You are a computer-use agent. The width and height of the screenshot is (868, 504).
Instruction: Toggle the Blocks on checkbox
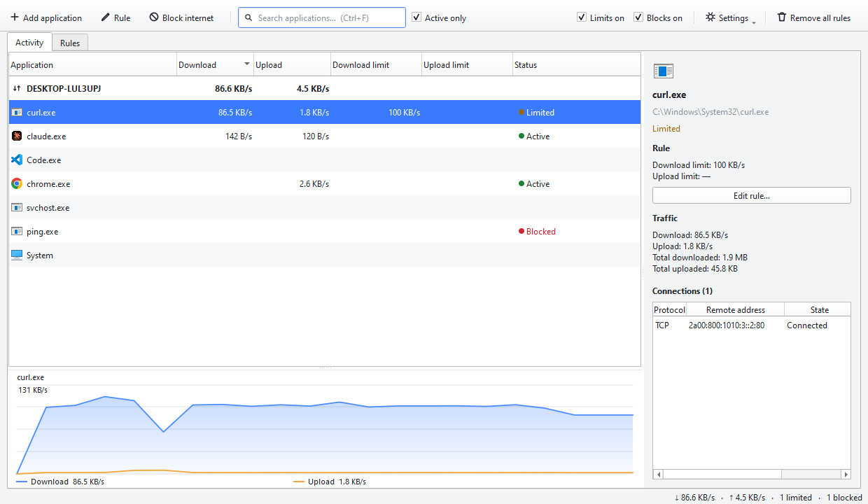638,17
